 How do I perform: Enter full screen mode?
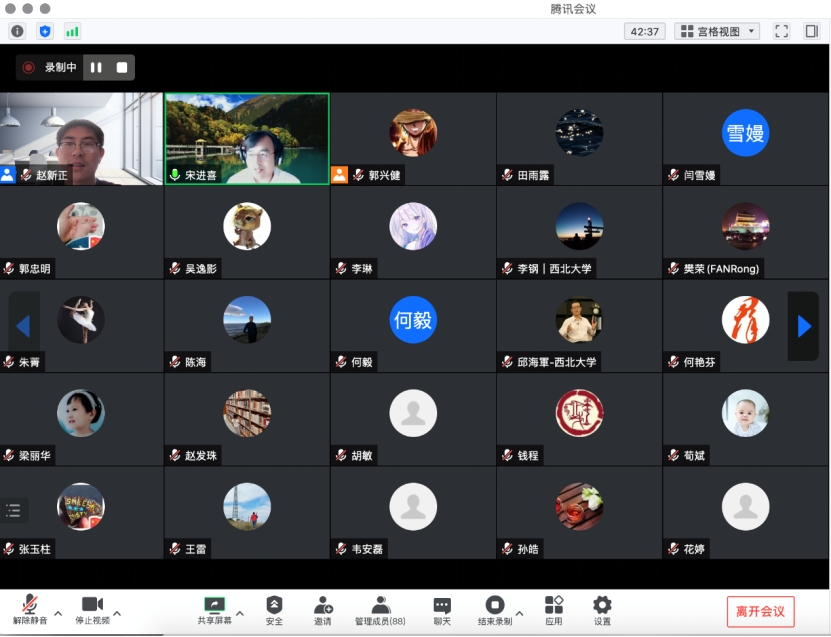[x=782, y=31]
